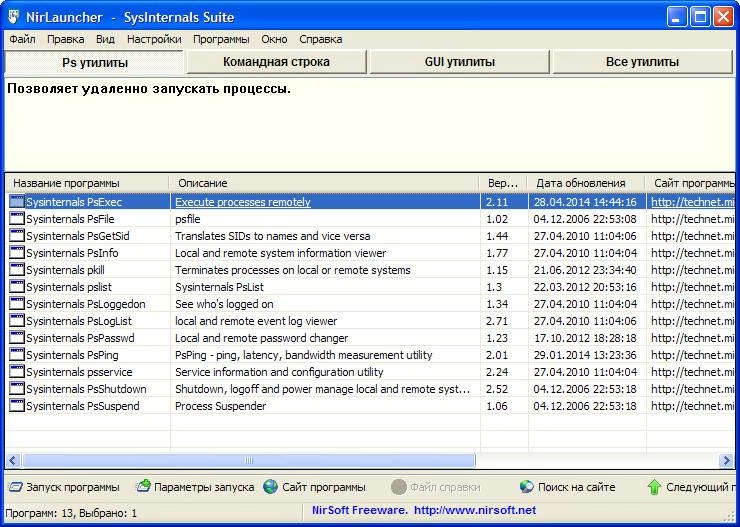Viewport: 740px width, 527px height.
Task: Select 'Process Suspender' description text
Action: click(220, 406)
